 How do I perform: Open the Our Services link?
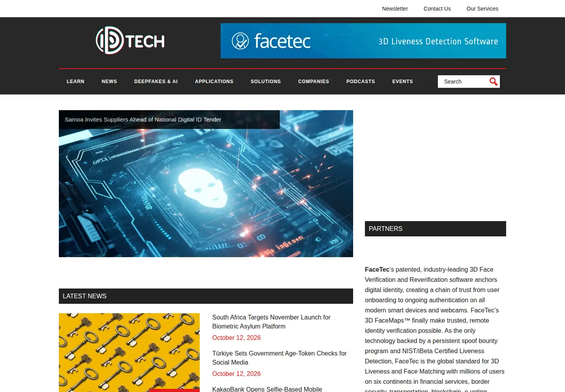click(x=482, y=9)
